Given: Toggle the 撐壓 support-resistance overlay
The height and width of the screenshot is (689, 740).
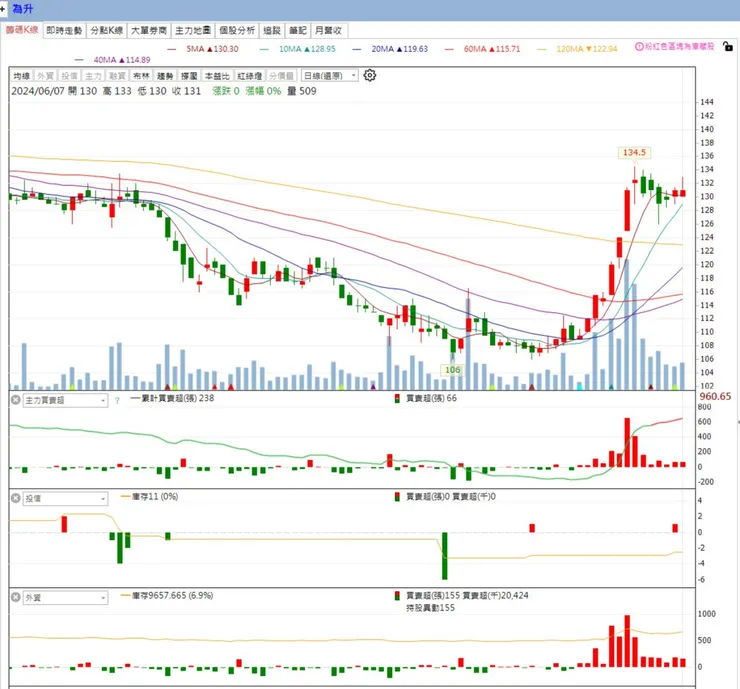Looking at the screenshot, I should click(x=189, y=76).
